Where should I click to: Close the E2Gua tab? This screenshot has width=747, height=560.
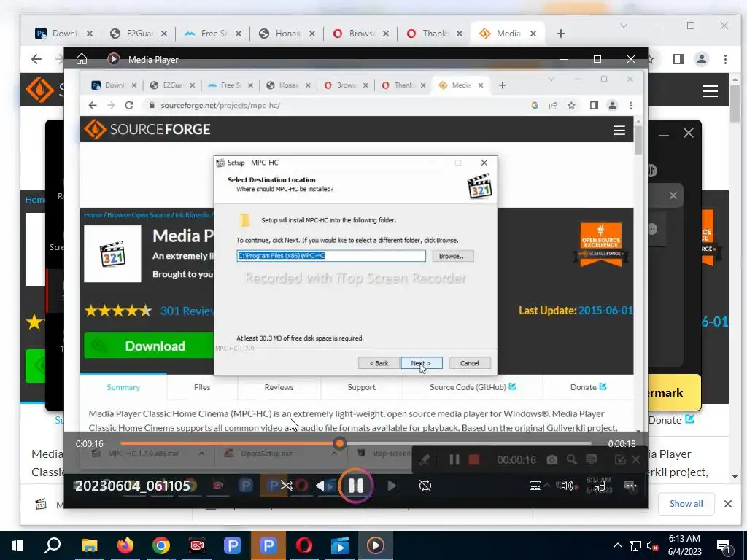pos(164,34)
